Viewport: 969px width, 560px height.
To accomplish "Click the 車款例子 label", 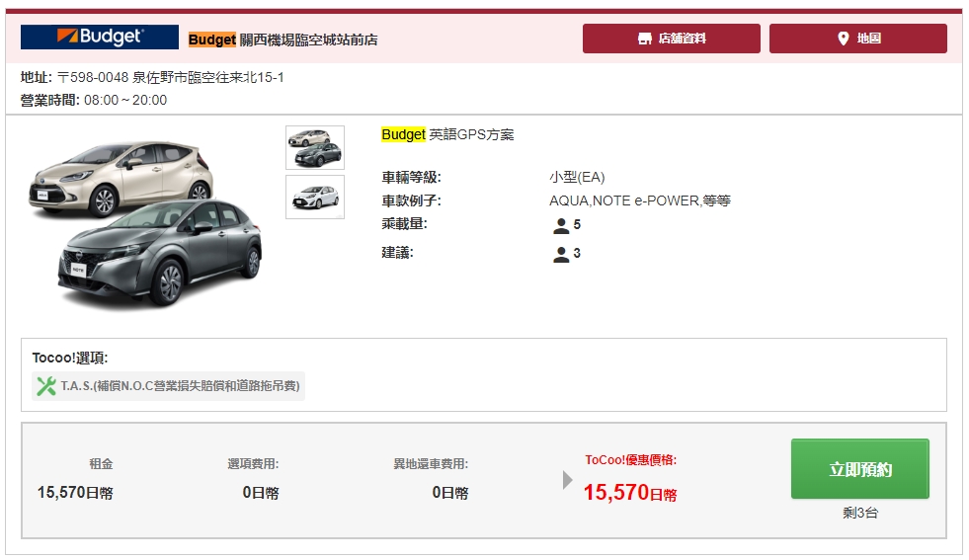I will (411, 200).
